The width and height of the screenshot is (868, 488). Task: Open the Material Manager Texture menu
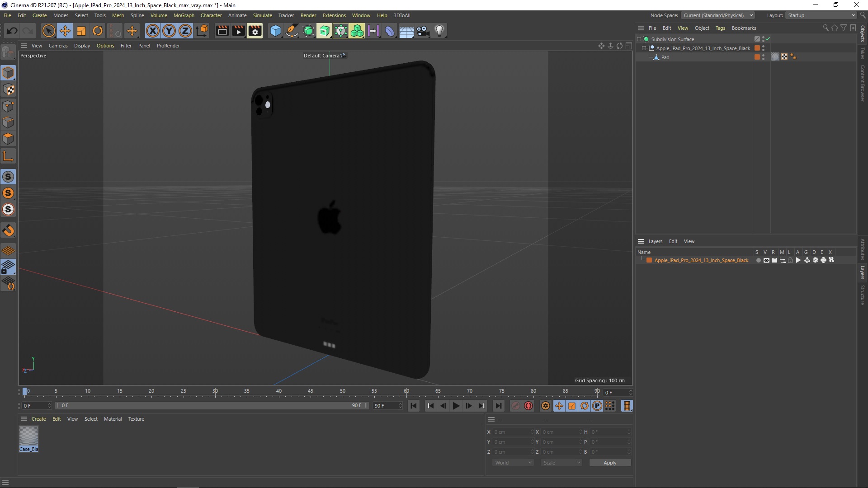coord(136,419)
